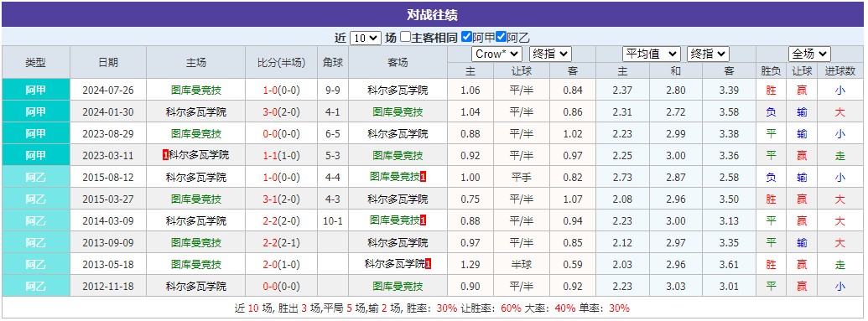
Task: Click the 3-1(2-0) score on 2015-03-27
Action: tap(281, 199)
